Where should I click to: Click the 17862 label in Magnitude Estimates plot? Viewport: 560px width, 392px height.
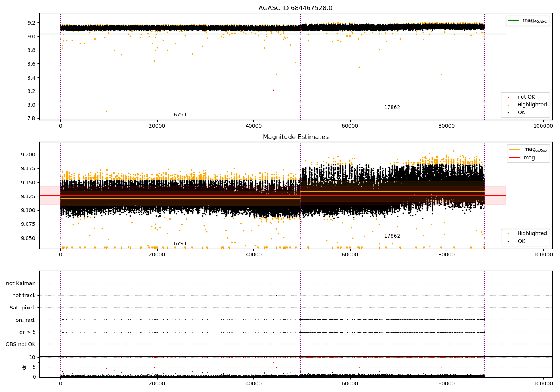pyautogui.click(x=392, y=236)
